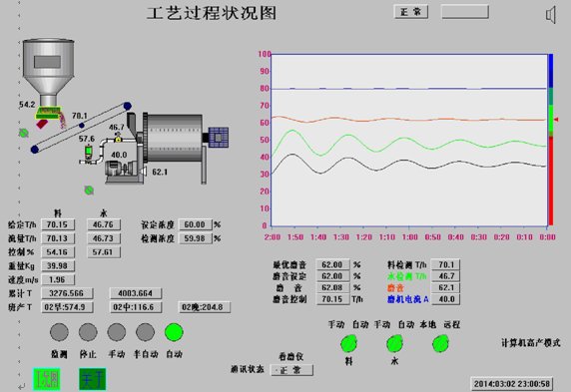Click the blank button beside 正常
The image size is (571, 392).
(465, 12)
